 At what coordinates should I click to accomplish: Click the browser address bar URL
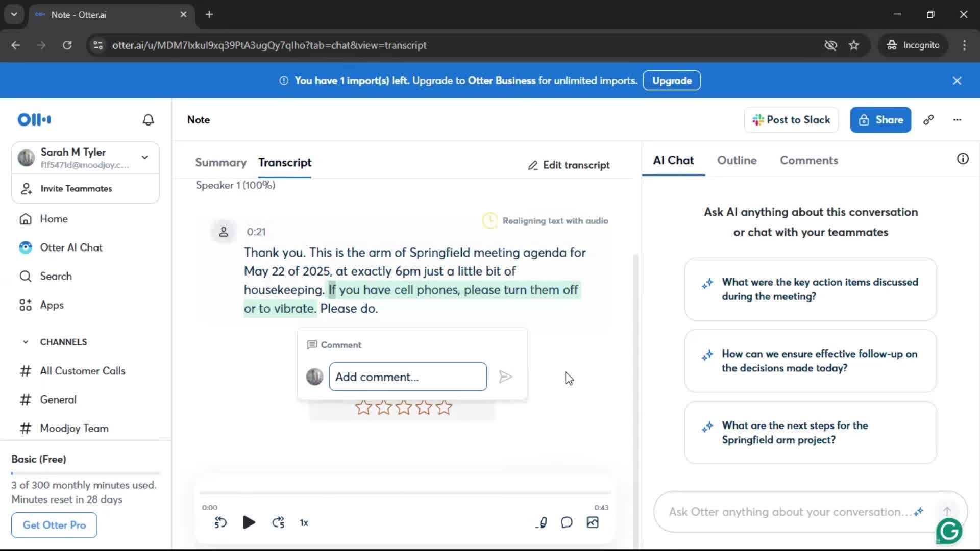(x=269, y=45)
